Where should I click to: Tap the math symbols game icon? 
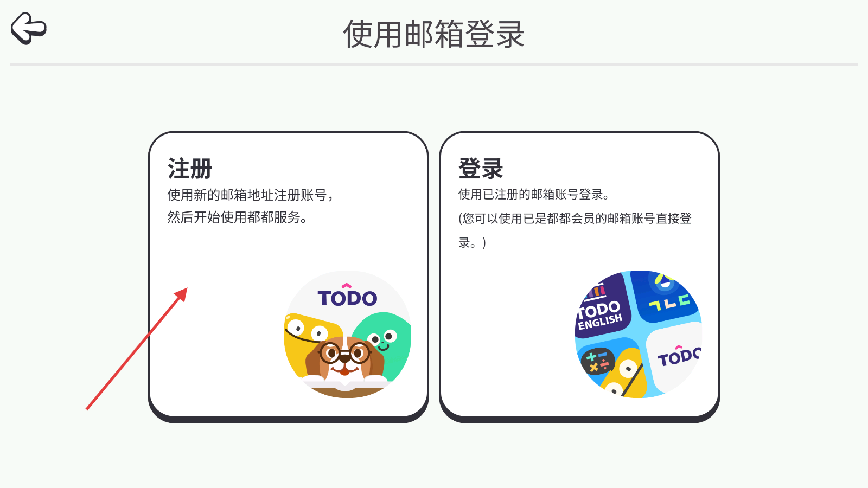click(x=598, y=362)
